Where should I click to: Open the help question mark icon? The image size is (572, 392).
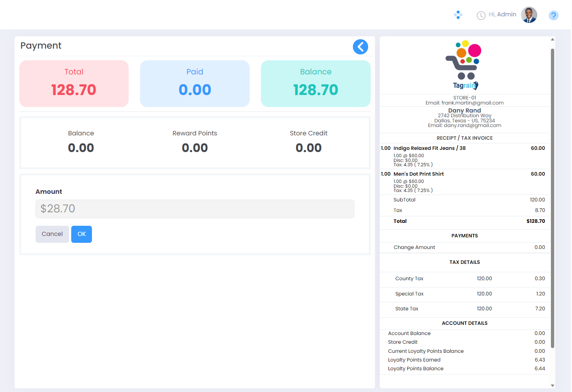pyautogui.click(x=553, y=15)
